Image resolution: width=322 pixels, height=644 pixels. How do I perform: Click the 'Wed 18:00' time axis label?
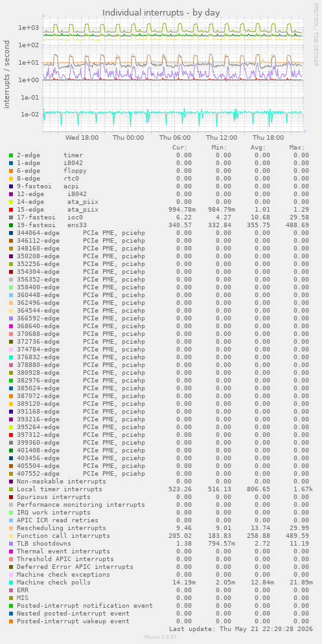(82, 138)
